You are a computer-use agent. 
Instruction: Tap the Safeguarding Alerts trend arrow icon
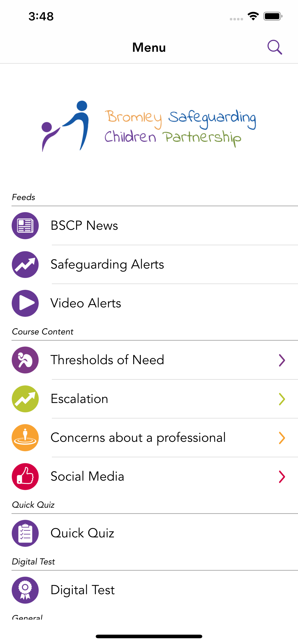pyautogui.click(x=25, y=264)
